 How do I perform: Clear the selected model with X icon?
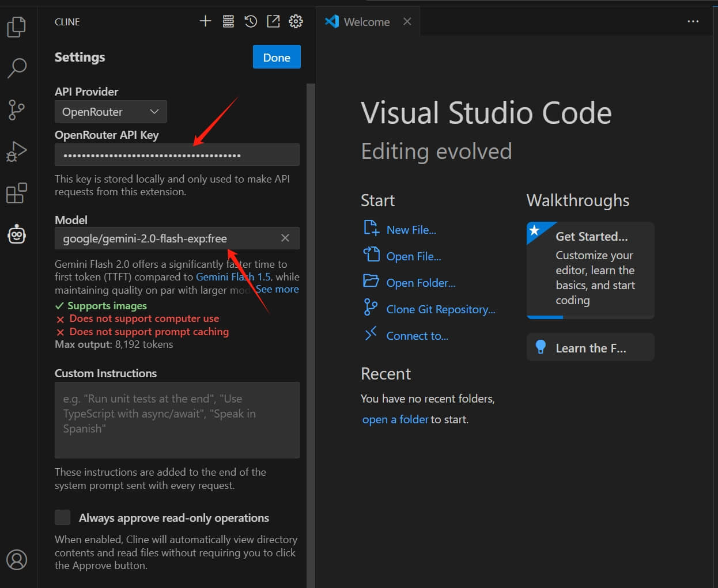(x=285, y=238)
